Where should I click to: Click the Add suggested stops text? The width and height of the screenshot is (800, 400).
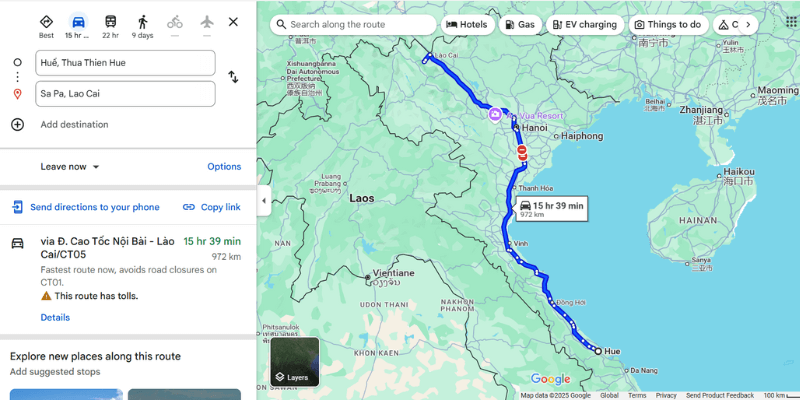click(55, 372)
